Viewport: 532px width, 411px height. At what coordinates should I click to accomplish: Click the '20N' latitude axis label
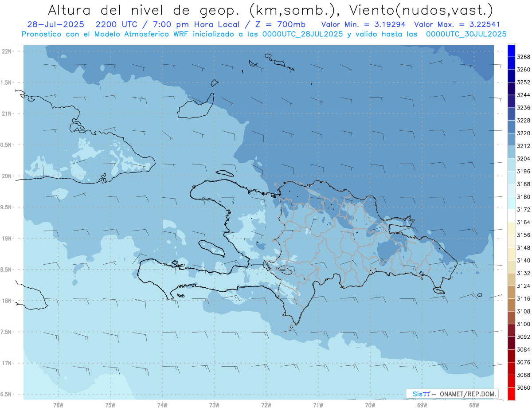click(7, 176)
